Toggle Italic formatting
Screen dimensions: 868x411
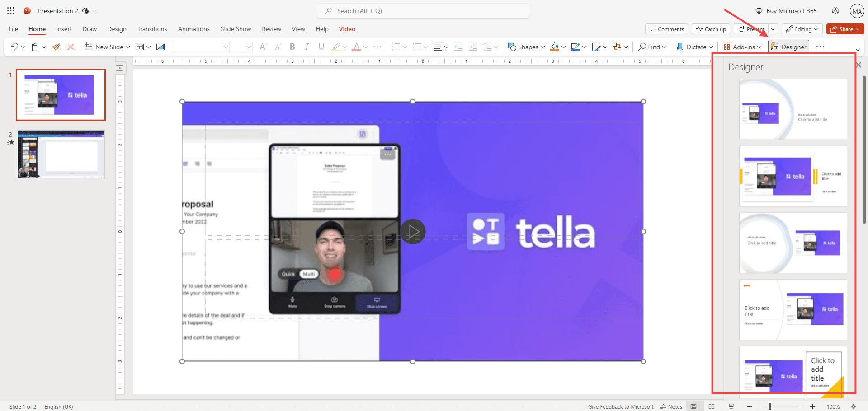307,47
